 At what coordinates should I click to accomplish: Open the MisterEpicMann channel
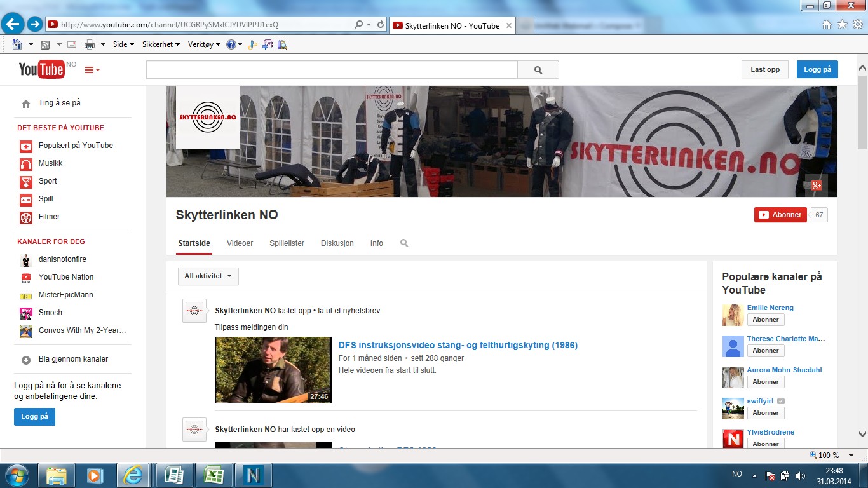(x=66, y=295)
